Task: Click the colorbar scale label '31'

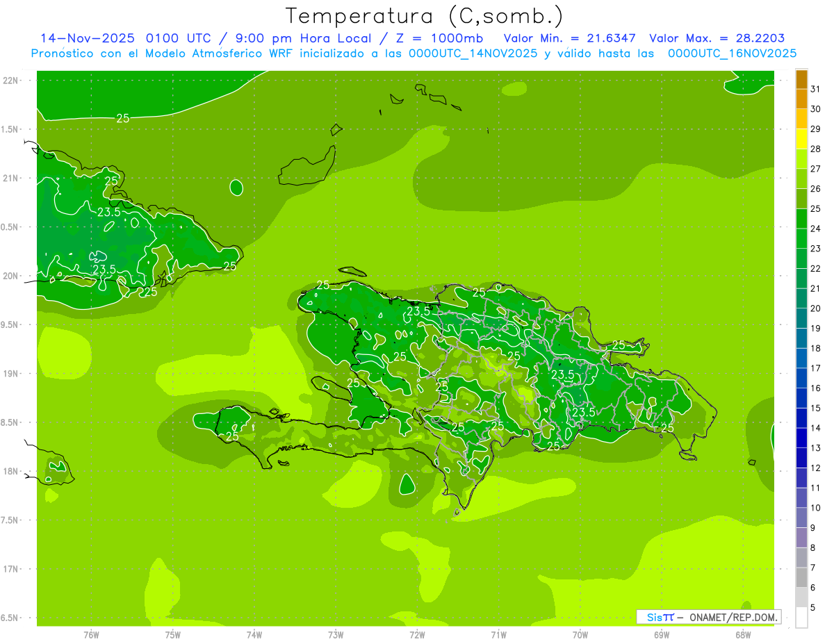Action: click(816, 89)
